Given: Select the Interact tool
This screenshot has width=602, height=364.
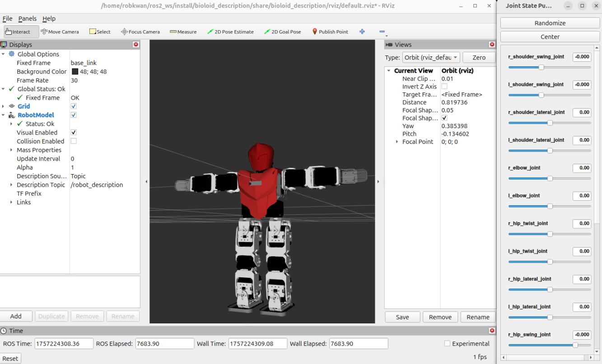Looking at the screenshot, I should [18, 32].
